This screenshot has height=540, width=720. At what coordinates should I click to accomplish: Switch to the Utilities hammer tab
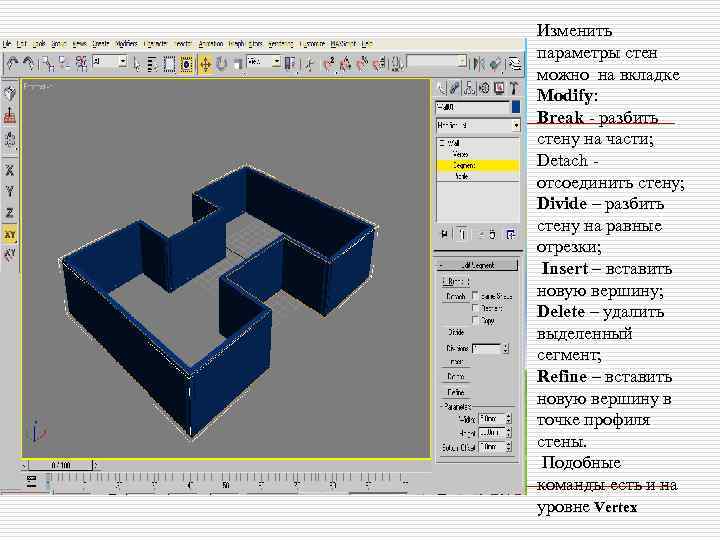tap(513, 88)
